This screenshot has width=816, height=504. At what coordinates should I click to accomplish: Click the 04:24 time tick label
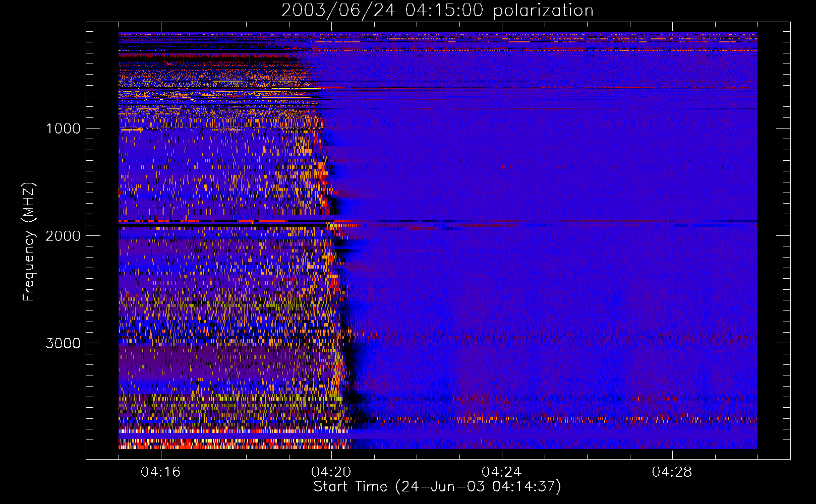point(501,472)
